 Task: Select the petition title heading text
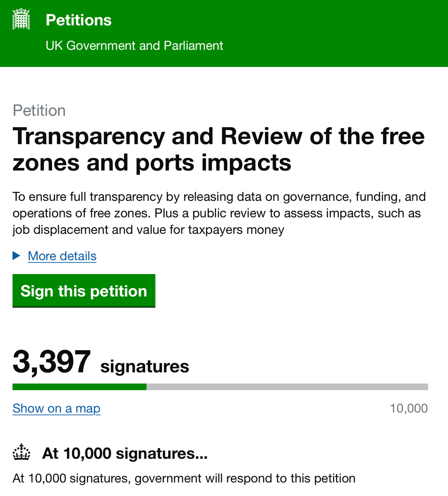(219, 149)
